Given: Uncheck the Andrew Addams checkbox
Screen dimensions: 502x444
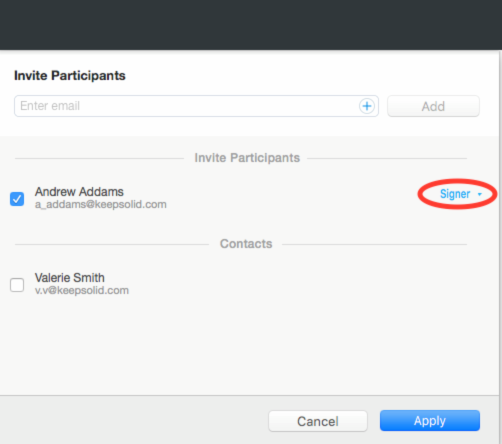Looking at the screenshot, I should pos(17,199).
